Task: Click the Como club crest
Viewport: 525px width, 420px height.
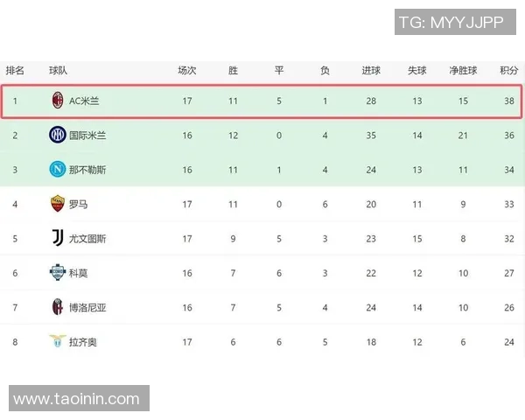Action: click(x=58, y=272)
